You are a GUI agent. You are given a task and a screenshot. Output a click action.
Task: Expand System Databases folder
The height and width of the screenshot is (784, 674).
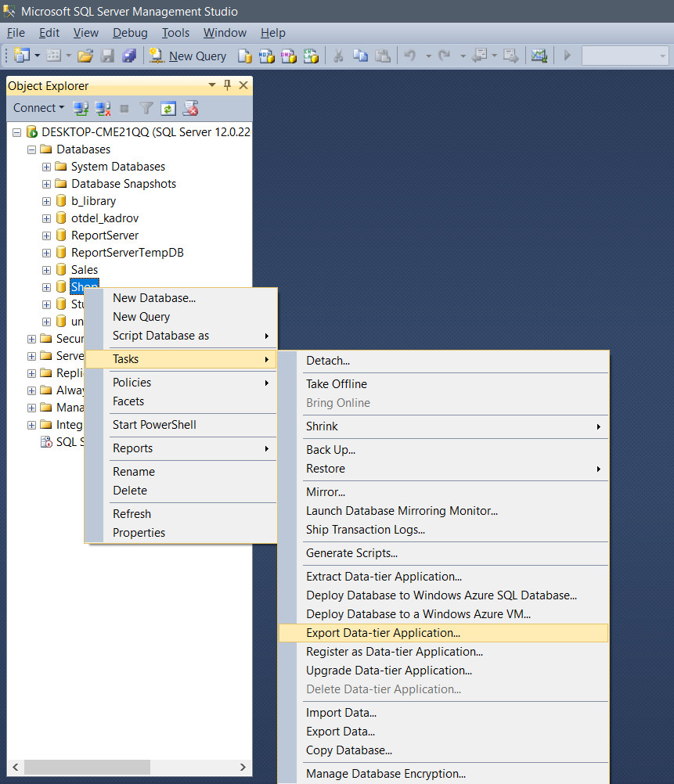pyautogui.click(x=46, y=167)
